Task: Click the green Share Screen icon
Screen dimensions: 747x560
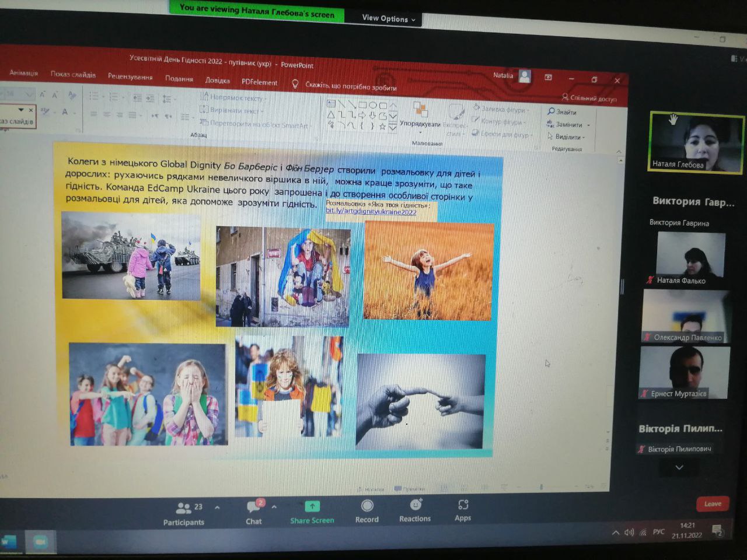Action: coord(312,506)
